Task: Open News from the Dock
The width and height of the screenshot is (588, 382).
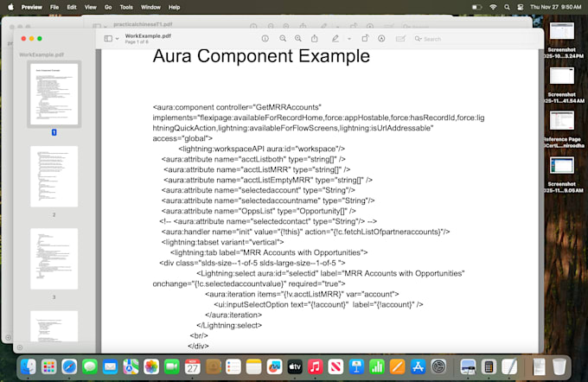Action: click(x=336, y=366)
